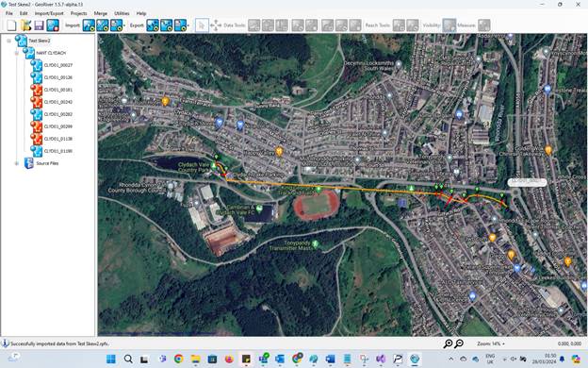Screen dimensions: 588x368
Task: Click the first Data Tools icon
Action: [253, 25]
